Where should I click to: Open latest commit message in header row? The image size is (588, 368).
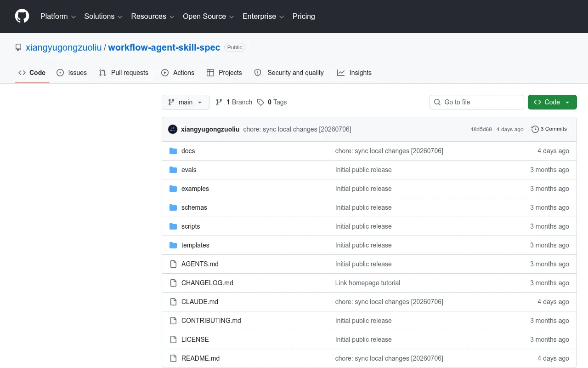tap(297, 129)
